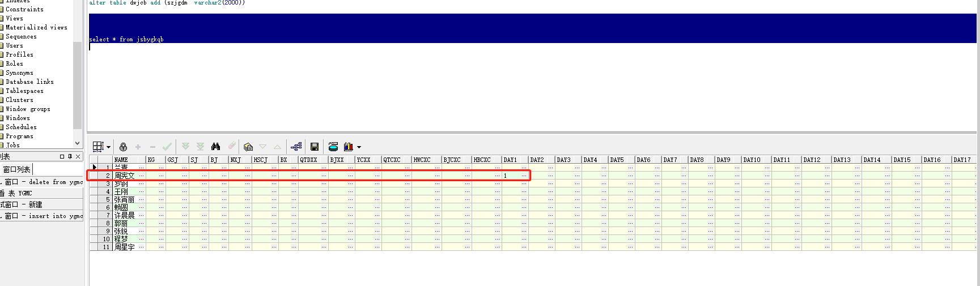Open the Users tree node
The width and height of the screenshot is (980, 286).
(x=14, y=45)
